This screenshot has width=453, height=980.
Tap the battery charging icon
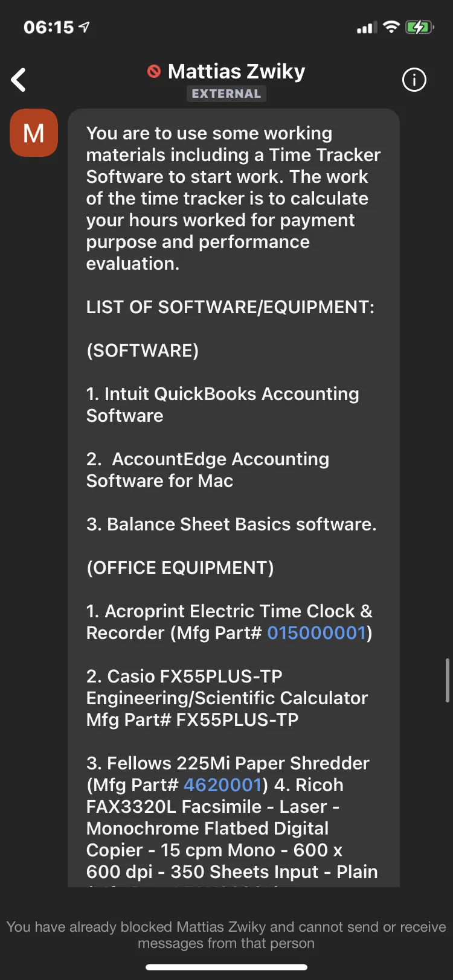[420, 27]
